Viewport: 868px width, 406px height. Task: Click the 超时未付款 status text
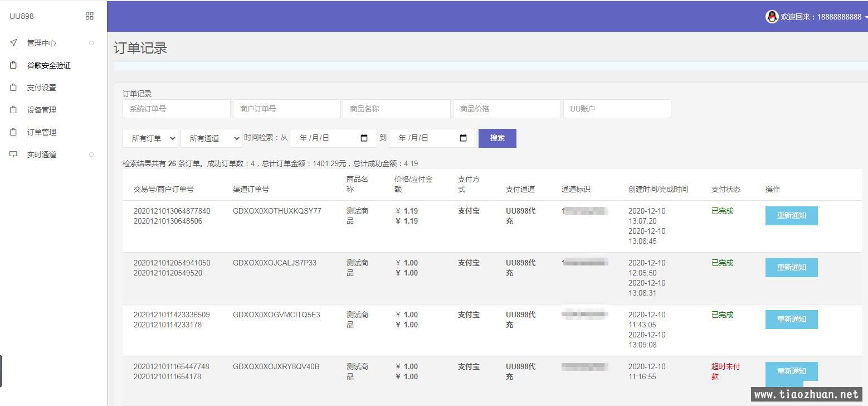click(x=726, y=372)
